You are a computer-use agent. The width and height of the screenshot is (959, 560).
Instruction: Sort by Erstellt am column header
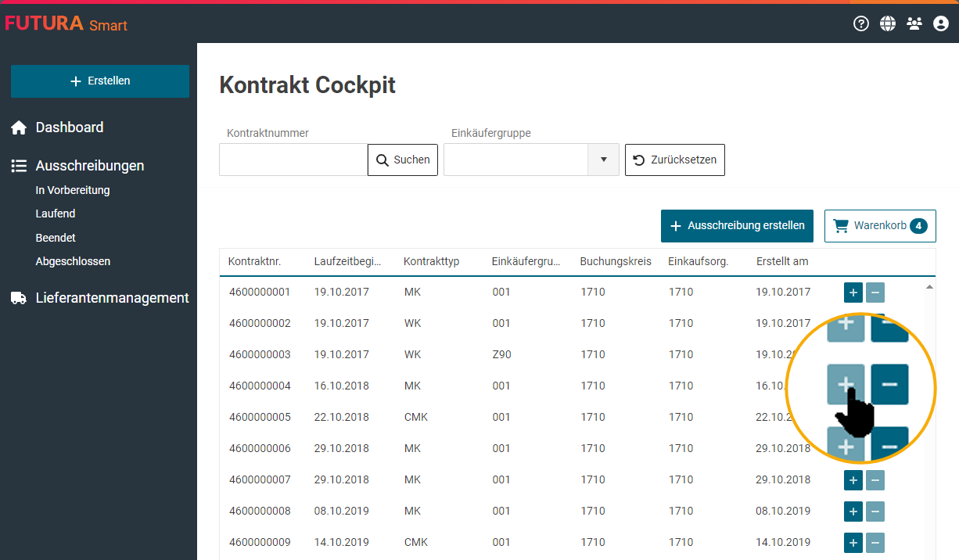point(782,261)
